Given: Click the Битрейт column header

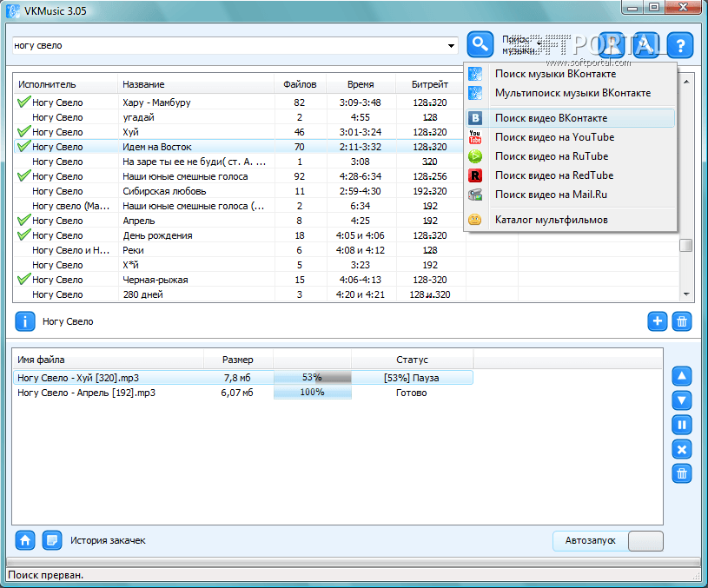Looking at the screenshot, I should 430,84.
